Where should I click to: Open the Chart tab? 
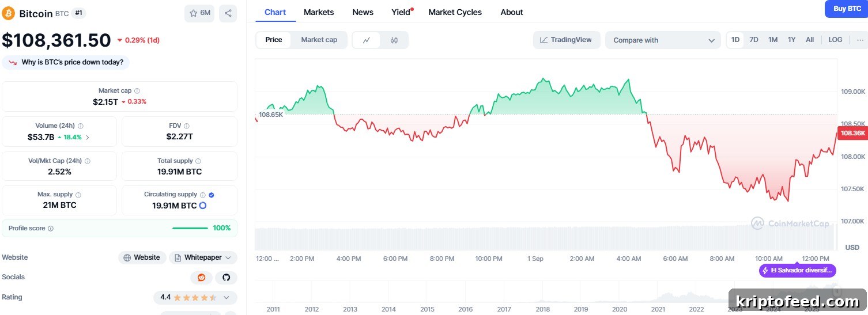[x=276, y=12]
